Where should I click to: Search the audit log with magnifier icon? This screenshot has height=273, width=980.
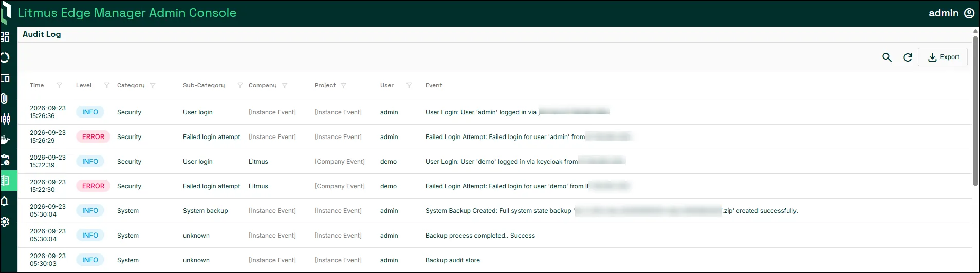887,57
